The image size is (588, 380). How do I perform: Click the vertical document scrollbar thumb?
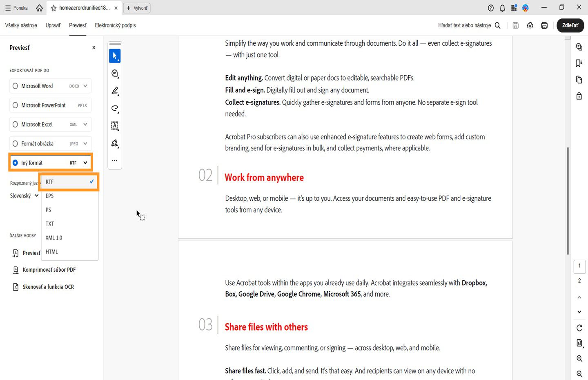coord(568,201)
